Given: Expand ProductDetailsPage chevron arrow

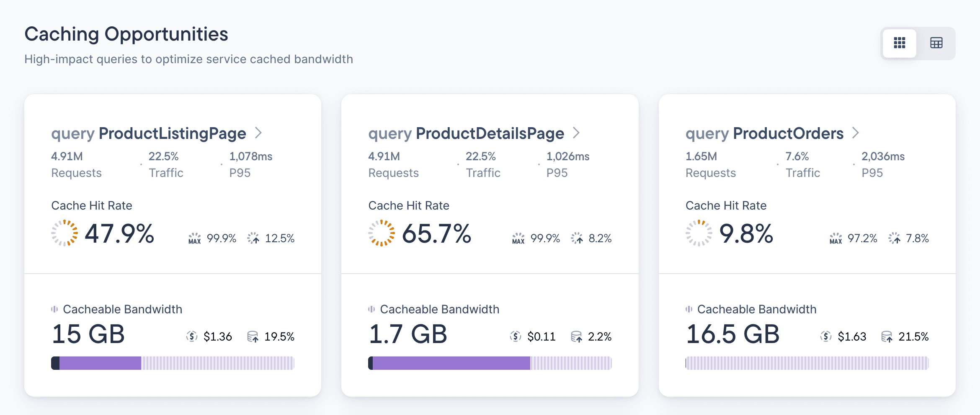Looking at the screenshot, I should 576,133.
